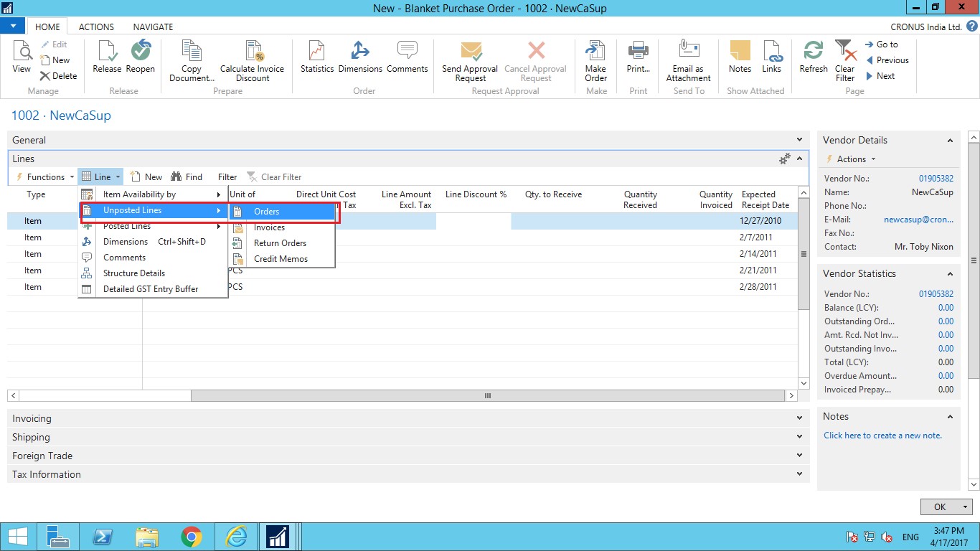Choose Return Orders in the submenu

(282, 243)
